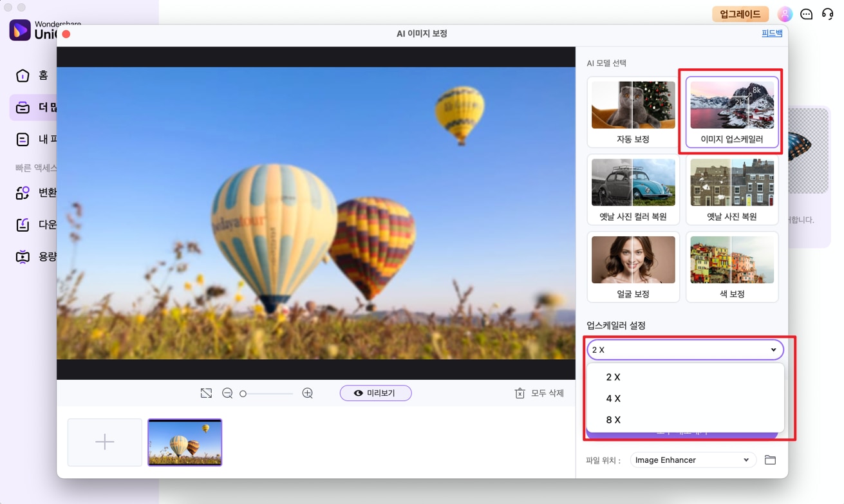Click the main hot air balloon preview
The image size is (844, 504).
pos(316,213)
